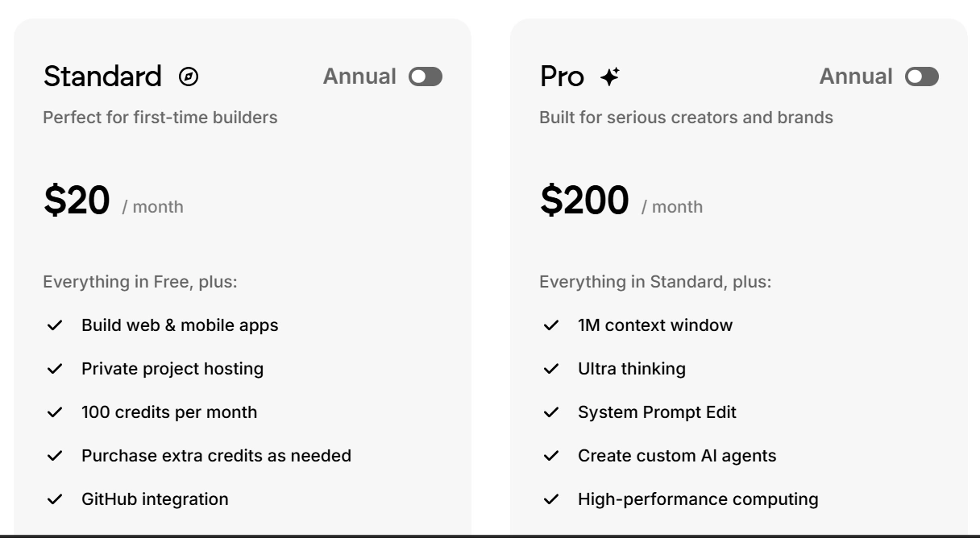Click checkmark next to GitHub integration

pos(55,499)
